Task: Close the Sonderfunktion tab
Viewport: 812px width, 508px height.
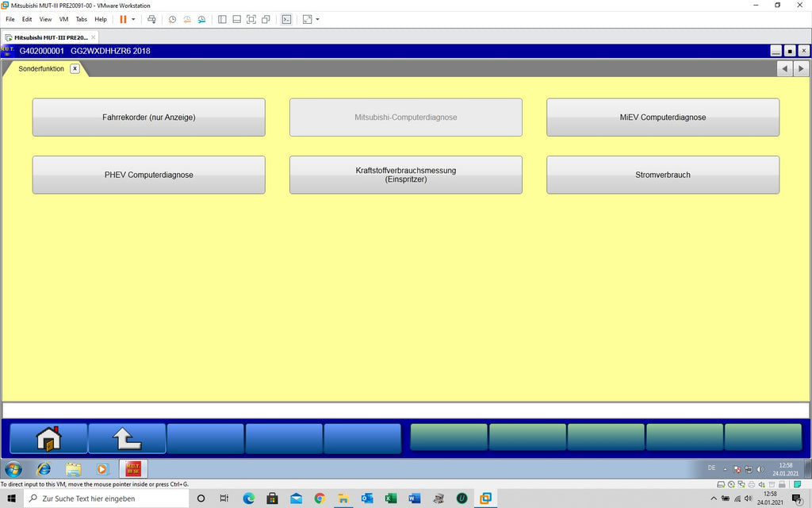Action: (x=75, y=68)
